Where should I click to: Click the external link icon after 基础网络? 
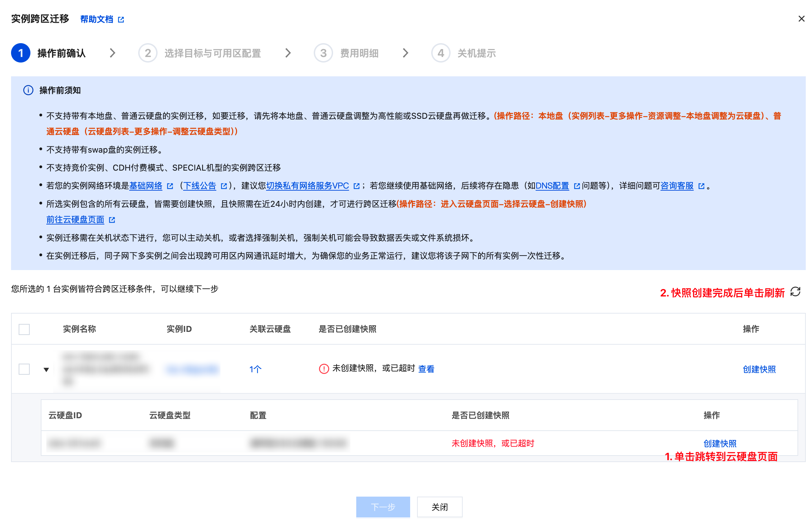coord(170,186)
